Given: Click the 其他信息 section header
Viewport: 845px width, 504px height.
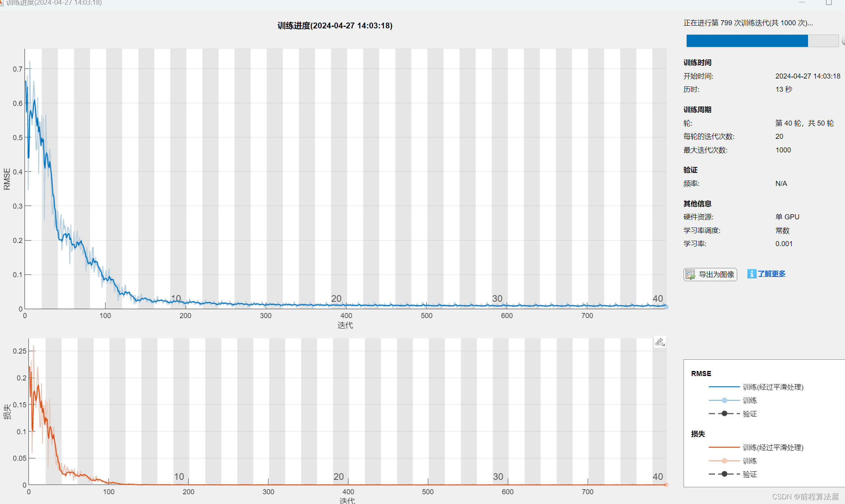Looking at the screenshot, I should click(698, 204).
